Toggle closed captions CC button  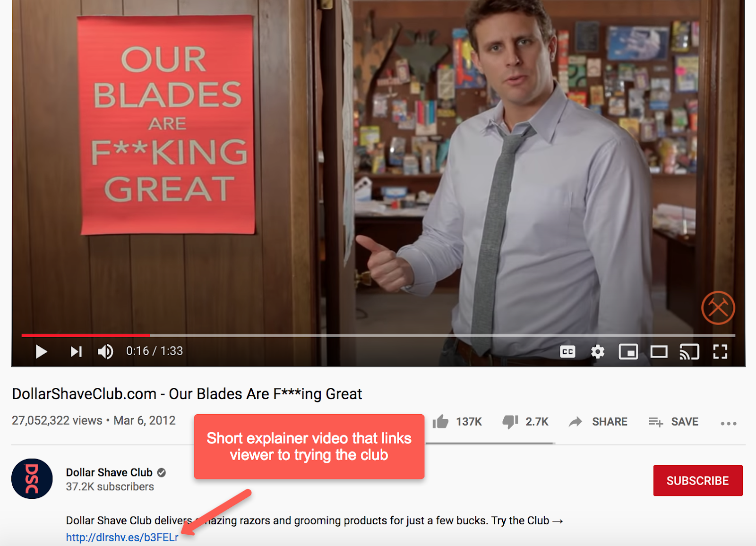[x=567, y=352]
